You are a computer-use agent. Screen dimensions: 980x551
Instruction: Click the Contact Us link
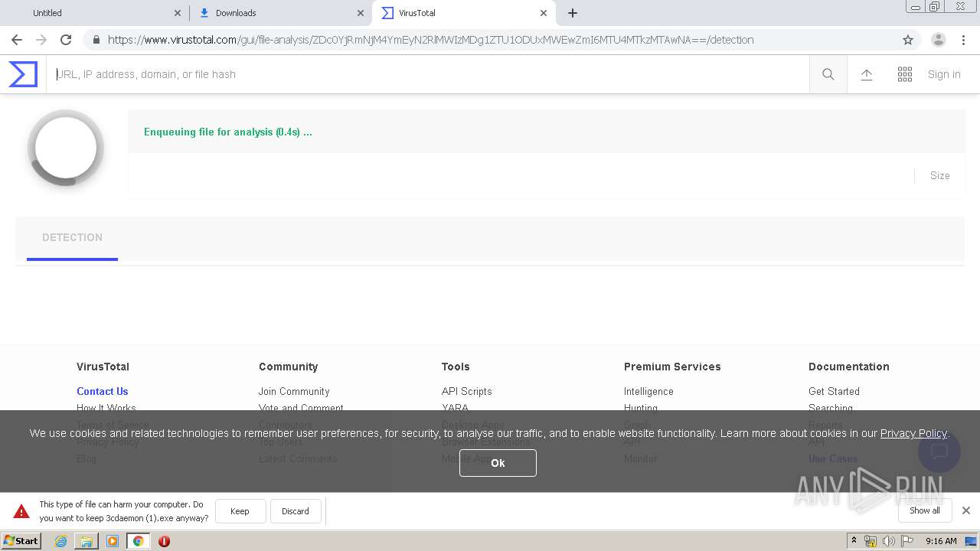click(x=102, y=391)
